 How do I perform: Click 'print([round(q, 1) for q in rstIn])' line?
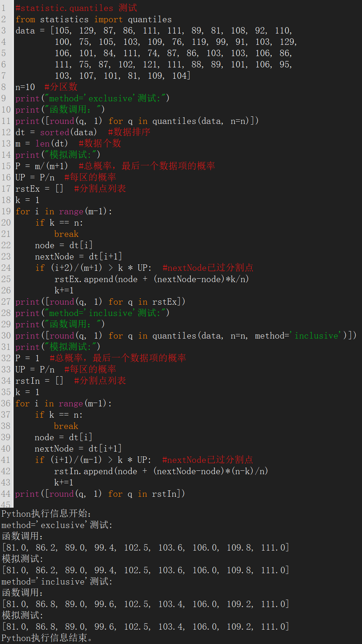tap(100, 494)
